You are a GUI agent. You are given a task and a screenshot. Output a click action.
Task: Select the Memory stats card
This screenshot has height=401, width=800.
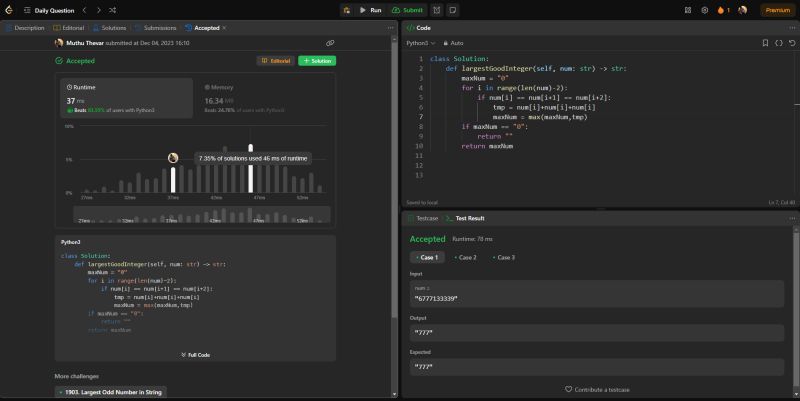264,98
